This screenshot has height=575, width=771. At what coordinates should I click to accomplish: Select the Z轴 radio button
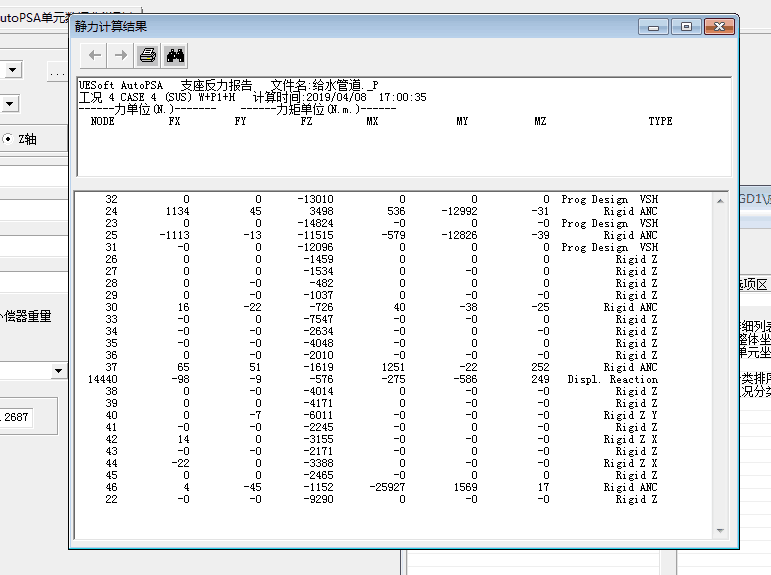click(x=8, y=139)
